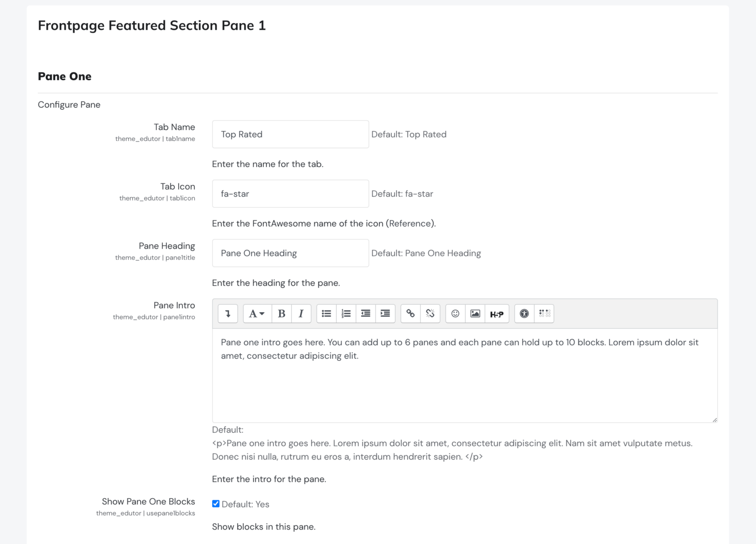
Task: Insert H5P content into the editor
Action: tap(497, 314)
